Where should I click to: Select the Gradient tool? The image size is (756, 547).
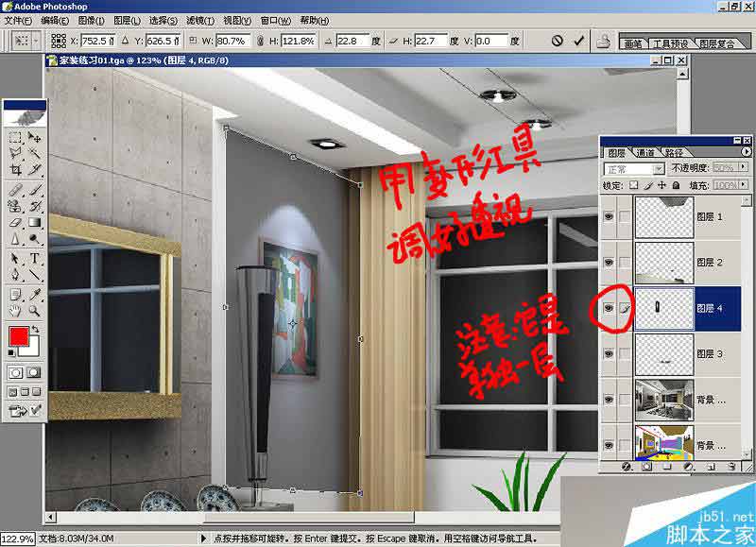pyautogui.click(x=34, y=222)
